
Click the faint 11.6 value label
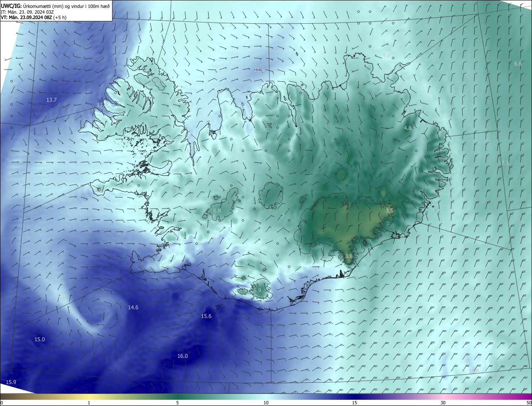click(x=259, y=70)
